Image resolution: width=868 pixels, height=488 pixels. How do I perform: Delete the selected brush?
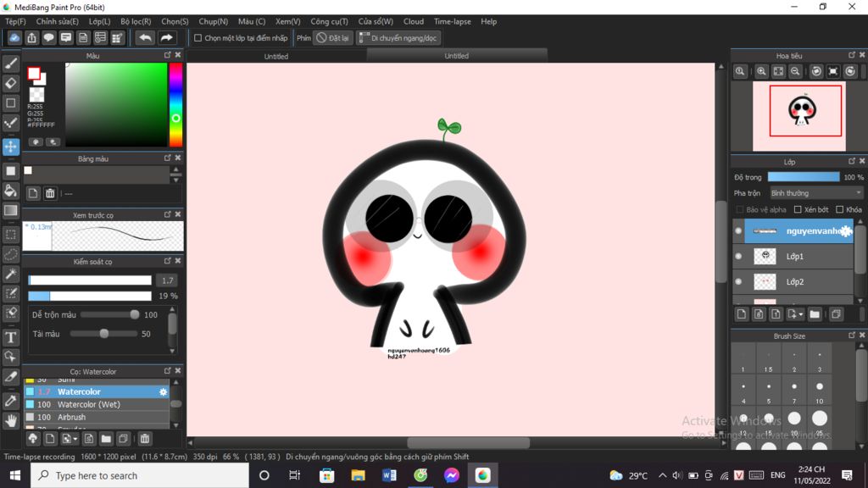tap(144, 439)
